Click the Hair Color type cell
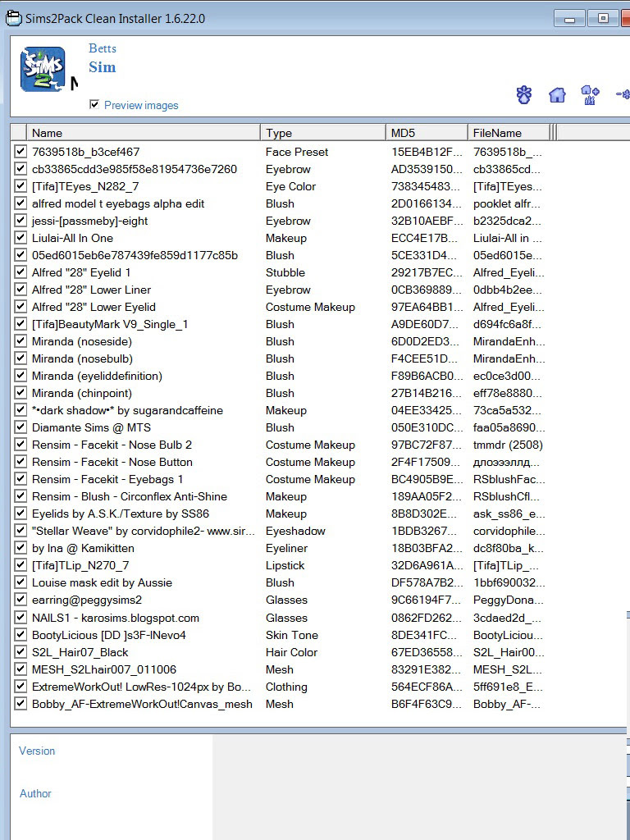This screenshot has height=840, width=630. click(291, 652)
